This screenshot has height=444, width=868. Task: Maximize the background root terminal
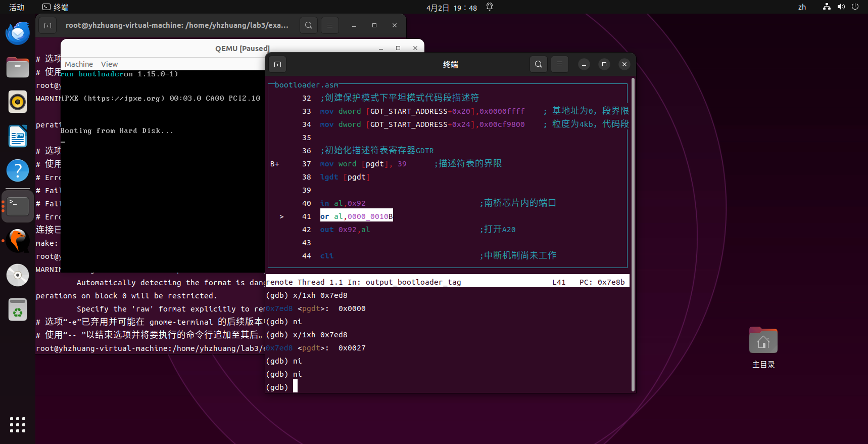tap(374, 25)
